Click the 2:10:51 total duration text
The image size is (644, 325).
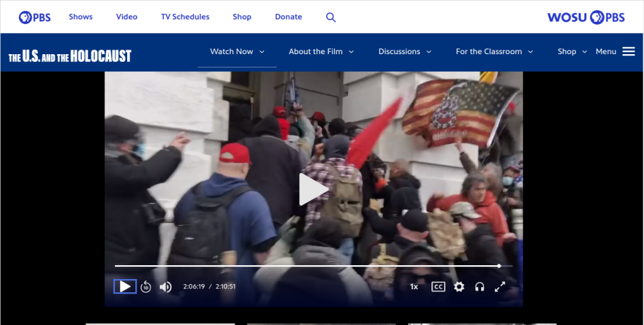(225, 287)
